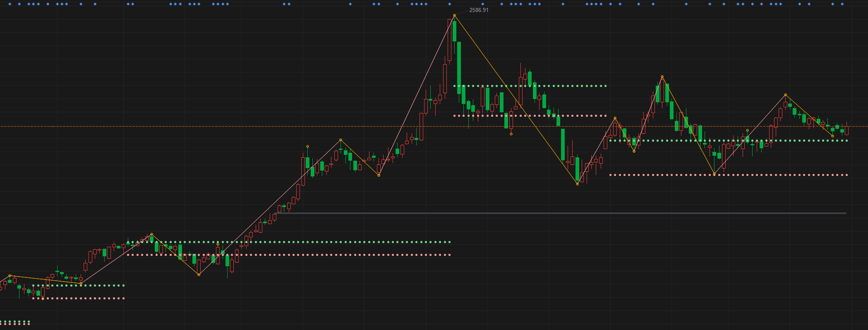
Task: Click the last blue diamond marker at top right
Action: coord(842,4)
